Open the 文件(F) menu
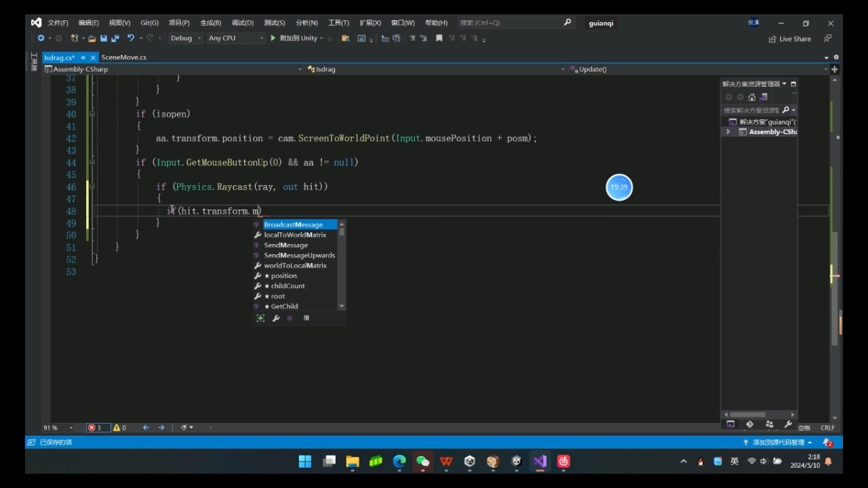 [58, 23]
